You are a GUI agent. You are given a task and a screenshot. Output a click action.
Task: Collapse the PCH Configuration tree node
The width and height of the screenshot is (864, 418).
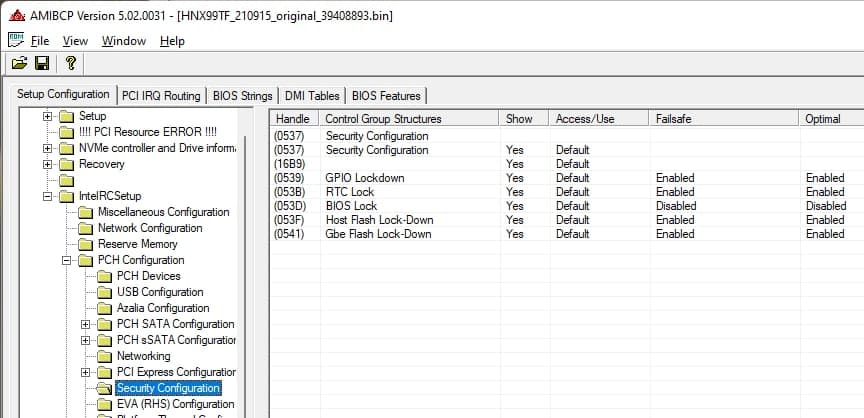(67, 260)
